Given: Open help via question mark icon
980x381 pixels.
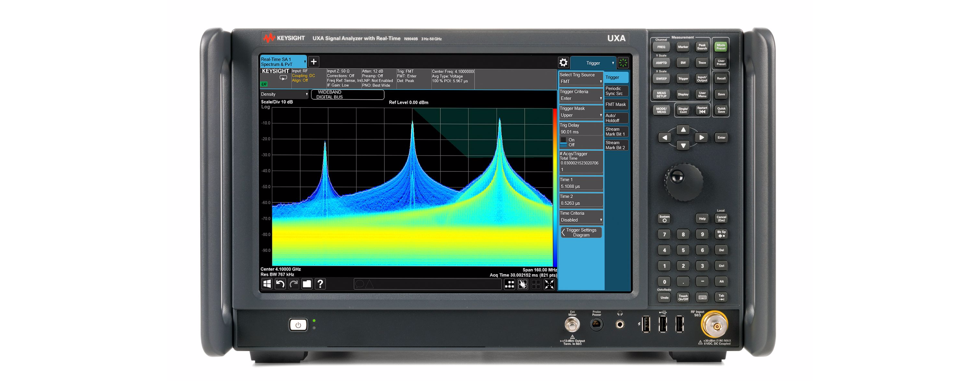Looking at the screenshot, I should (320, 284).
